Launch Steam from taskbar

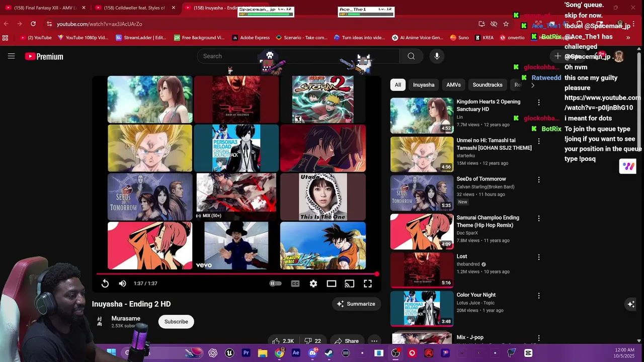(329, 353)
